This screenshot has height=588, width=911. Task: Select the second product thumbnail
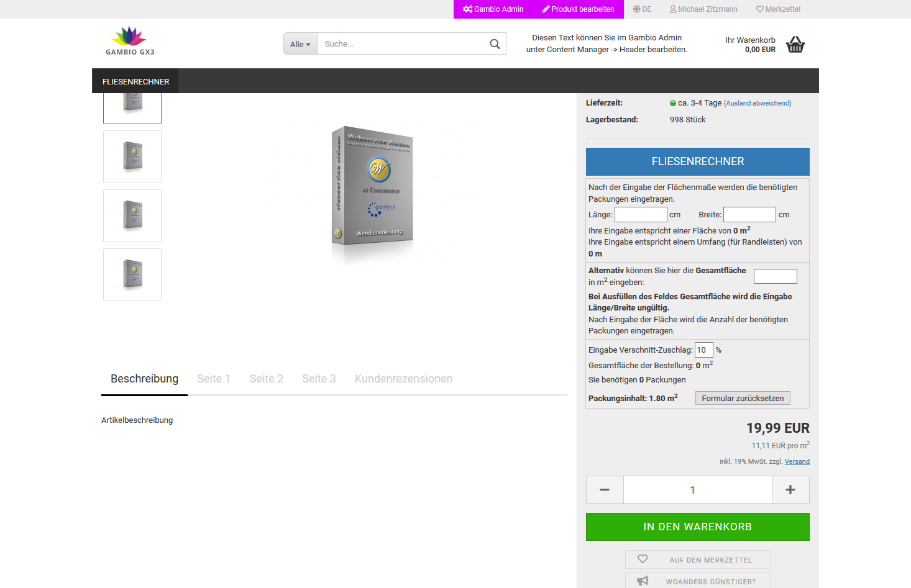[x=132, y=156]
